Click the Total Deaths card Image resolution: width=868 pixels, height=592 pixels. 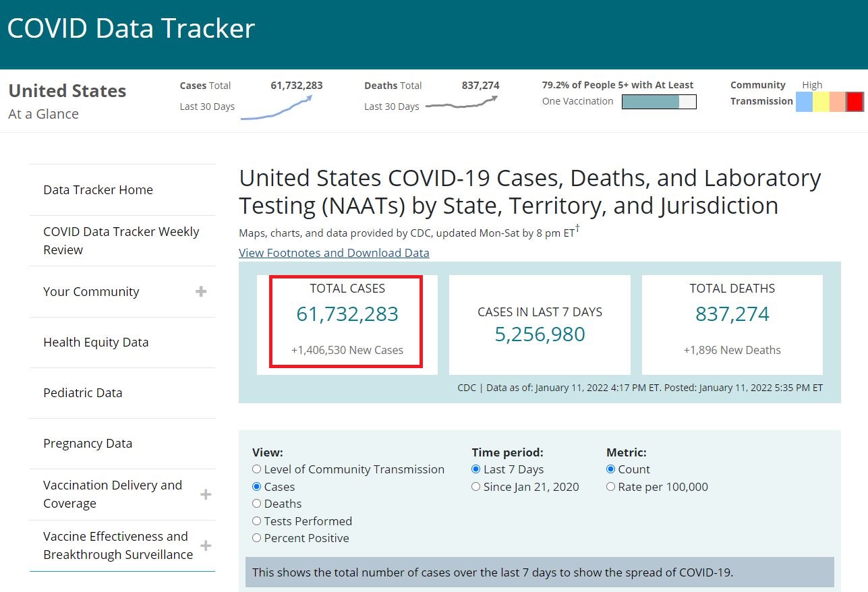(732, 324)
